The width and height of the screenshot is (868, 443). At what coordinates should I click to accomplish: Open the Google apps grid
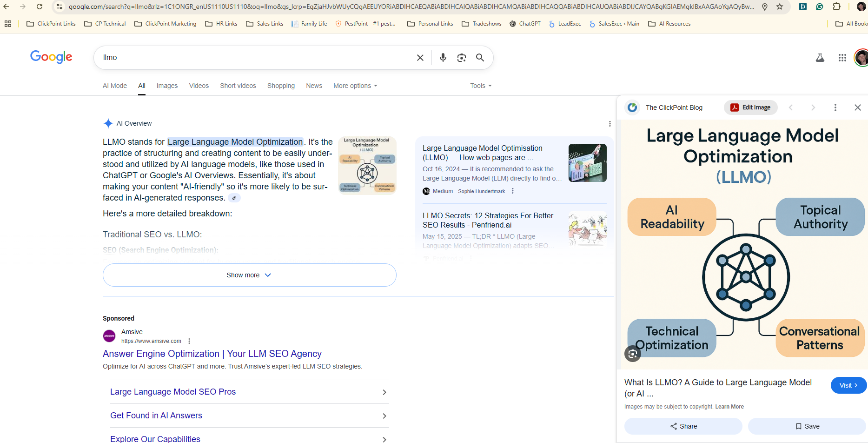tap(842, 58)
